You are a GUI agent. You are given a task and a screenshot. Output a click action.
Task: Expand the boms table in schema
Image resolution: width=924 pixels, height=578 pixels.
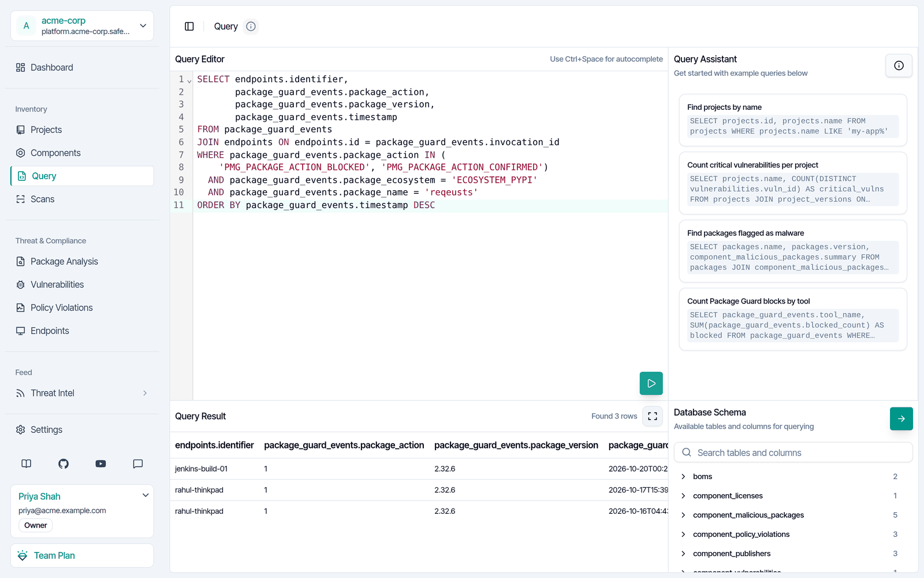click(x=683, y=477)
